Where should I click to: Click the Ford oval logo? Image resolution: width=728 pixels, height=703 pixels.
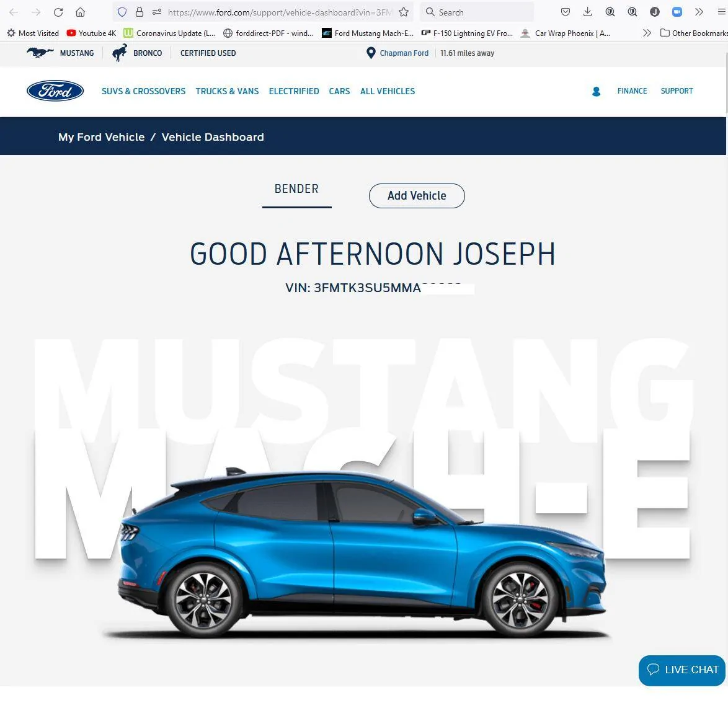(55, 91)
